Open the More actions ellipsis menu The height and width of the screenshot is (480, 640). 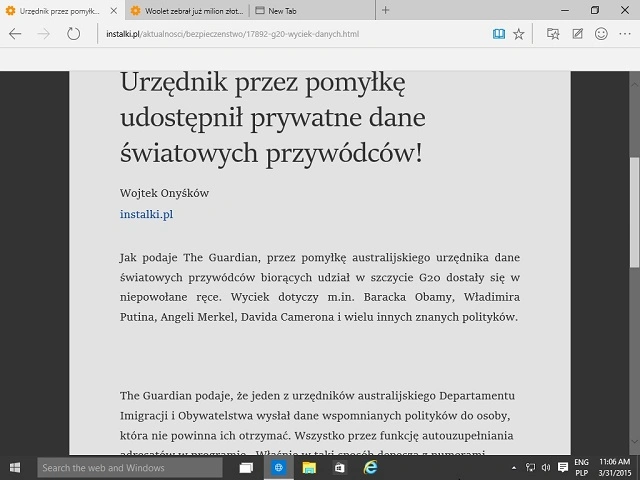click(625, 34)
